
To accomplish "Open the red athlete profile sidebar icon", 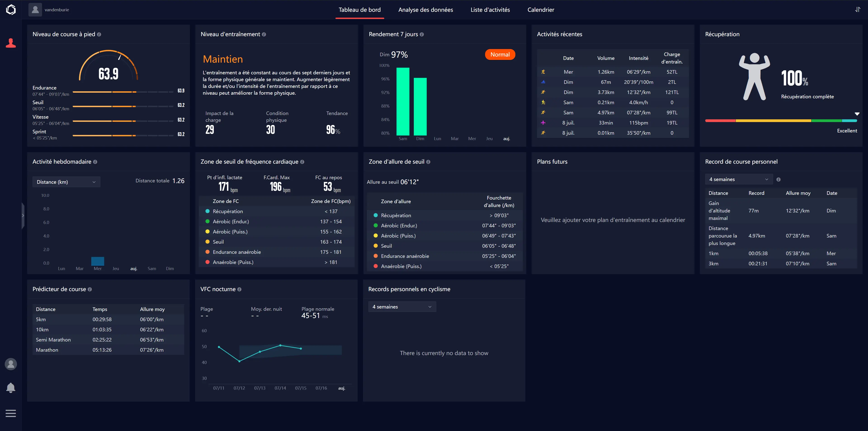I will click(11, 43).
